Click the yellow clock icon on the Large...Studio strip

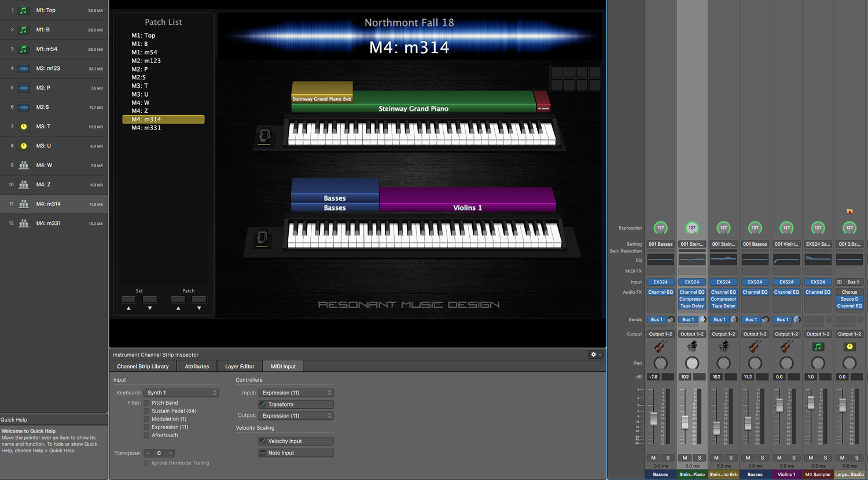[849, 346]
